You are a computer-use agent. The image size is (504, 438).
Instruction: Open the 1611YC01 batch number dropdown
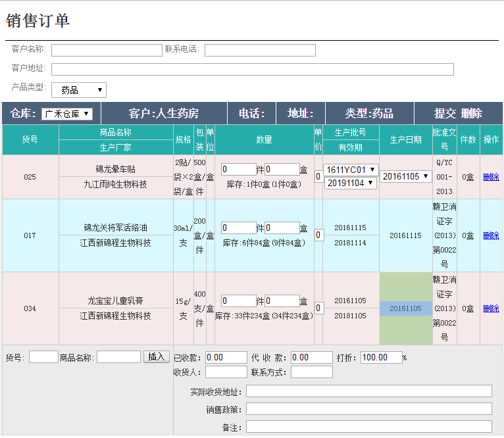click(x=351, y=170)
